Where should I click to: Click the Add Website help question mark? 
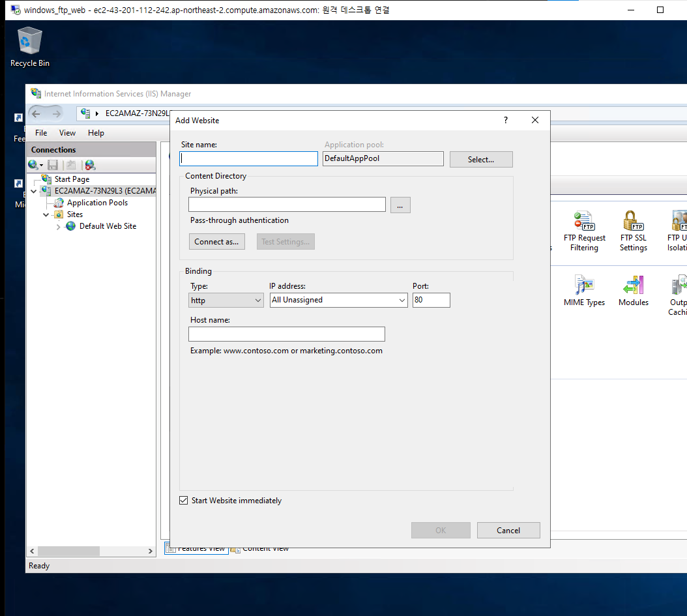point(506,120)
